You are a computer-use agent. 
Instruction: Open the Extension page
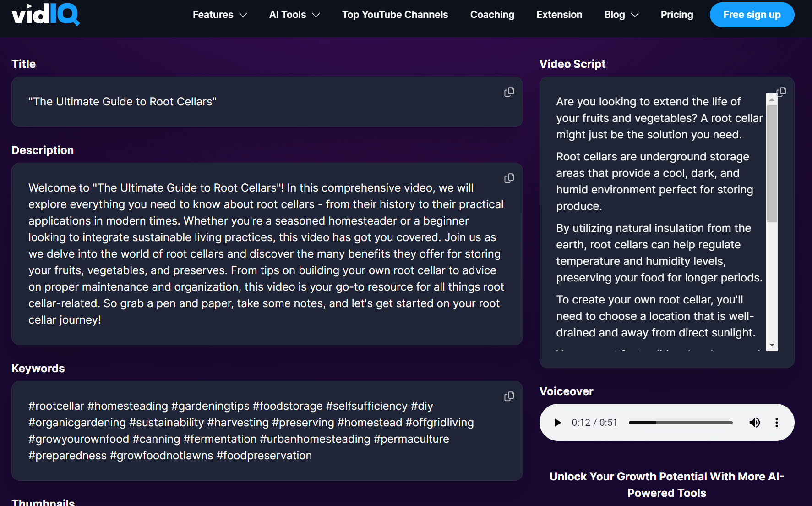[559, 14]
